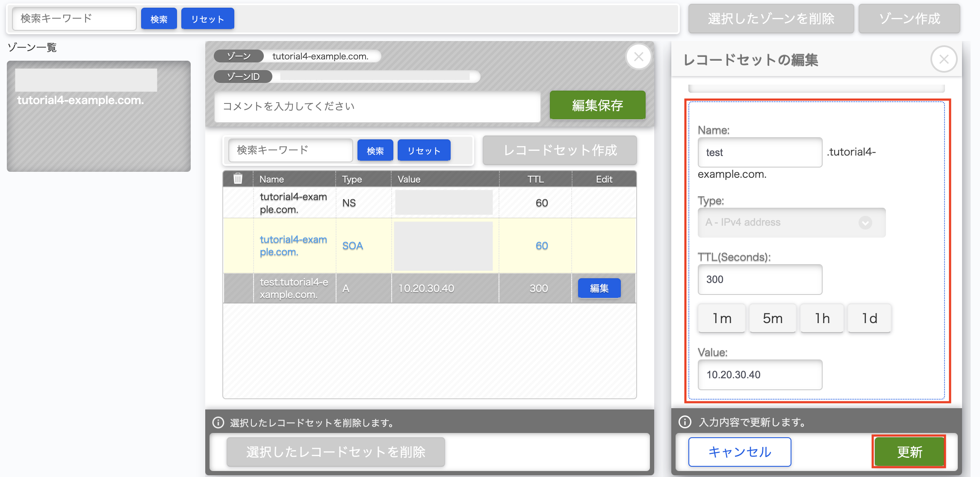Save edits with 編集保存 button
980x477 pixels.
click(597, 105)
